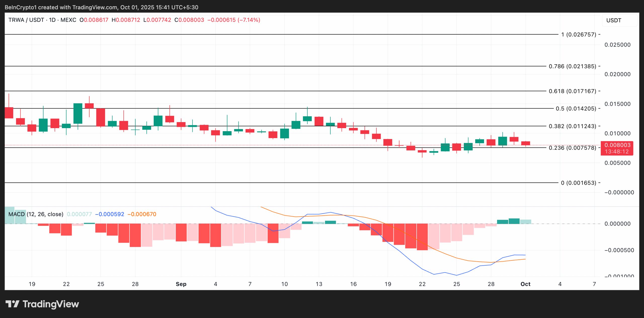Image resolution: width=644 pixels, height=318 pixels.
Task: Select the 0.236 (0.007578) support line label
Action: pos(572,148)
